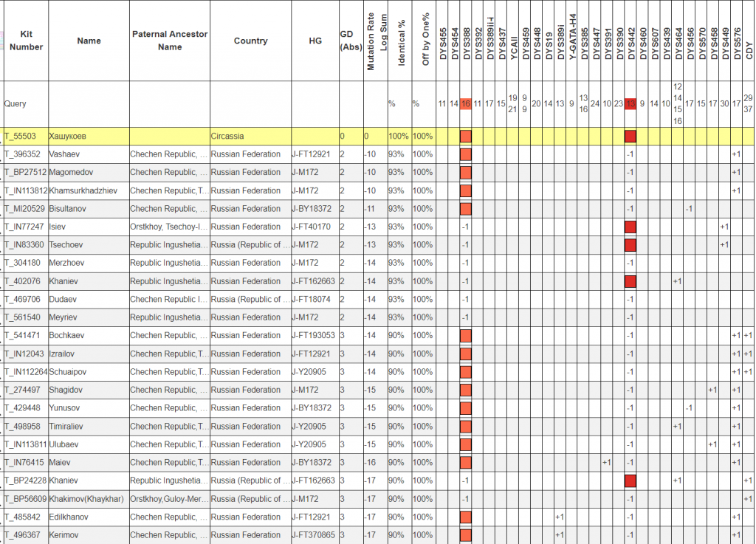This screenshot has height=544, width=756.
Task: Click the Circassia country cell
Action: click(227, 137)
